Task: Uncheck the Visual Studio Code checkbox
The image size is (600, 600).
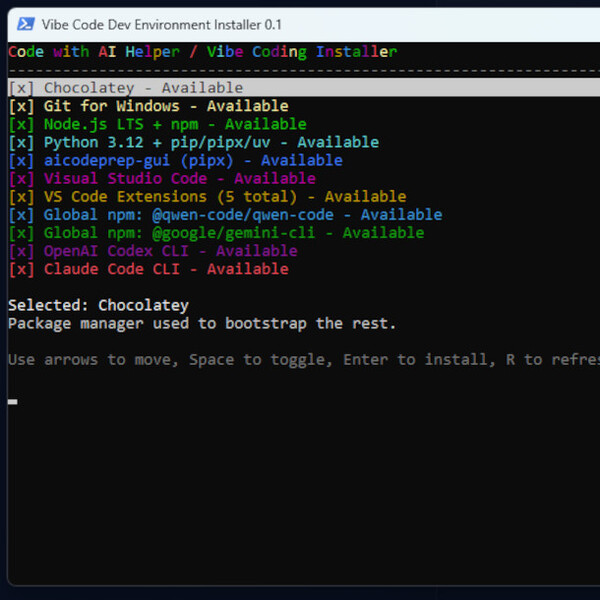Action: pyautogui.click(x=21, y=179)
